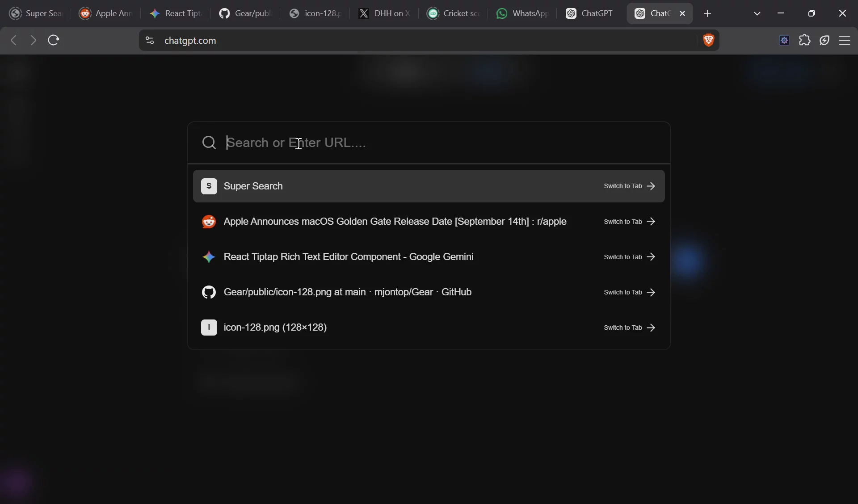Reload the current page

click(54, 40)
